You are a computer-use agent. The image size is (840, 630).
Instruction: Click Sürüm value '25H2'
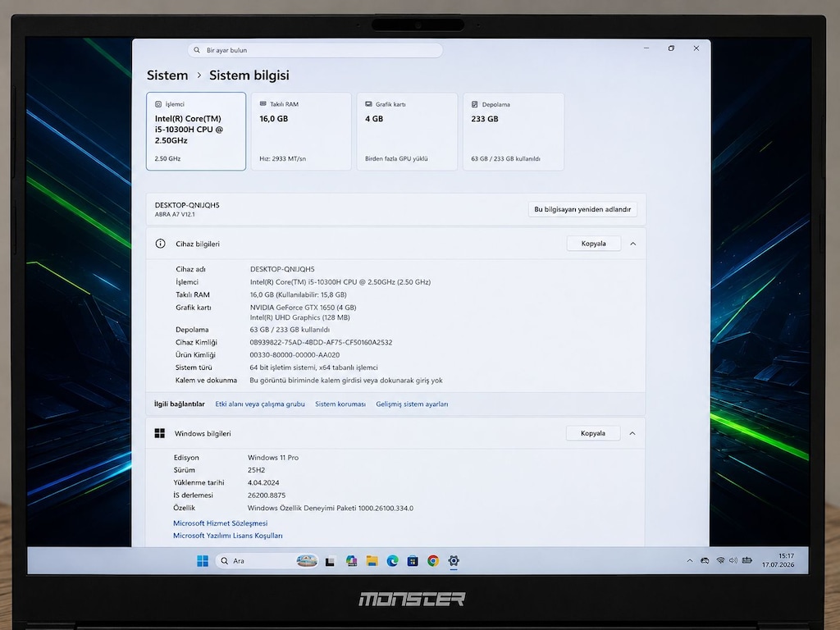(x=256, y=470)
